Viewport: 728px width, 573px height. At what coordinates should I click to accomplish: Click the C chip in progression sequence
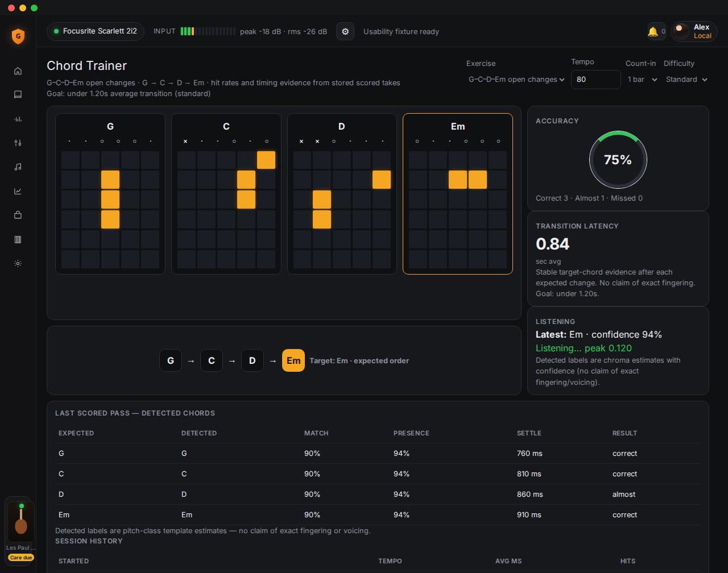coord(212,360)
